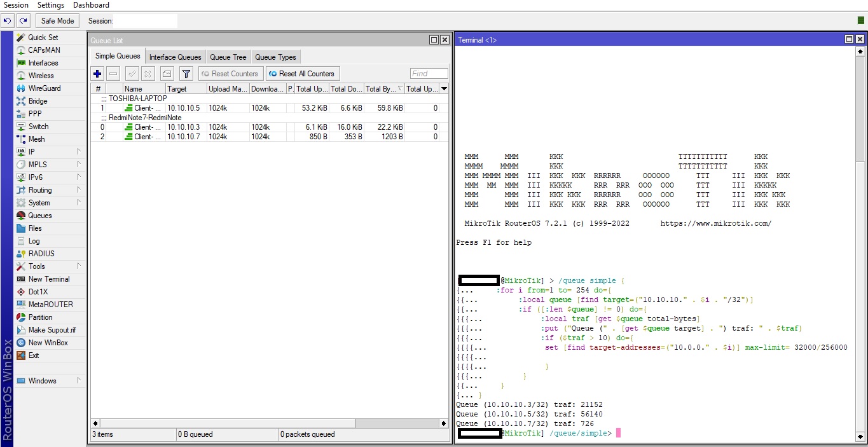Click the Session name input field
Image resolution: width=868 pixels, height=447 pixels.
[146, 21]
